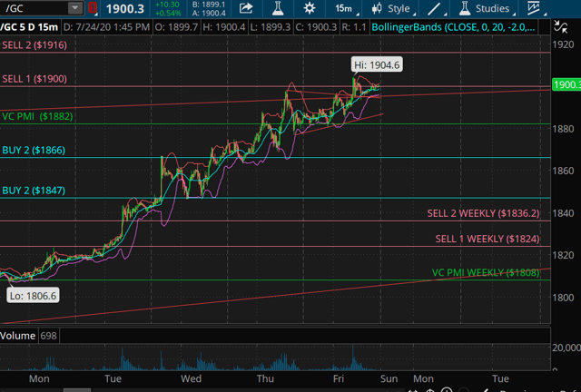
Task: Select the SELL 2 ($1916) level label
Action: pyautogui.click(x=34, y=45)
